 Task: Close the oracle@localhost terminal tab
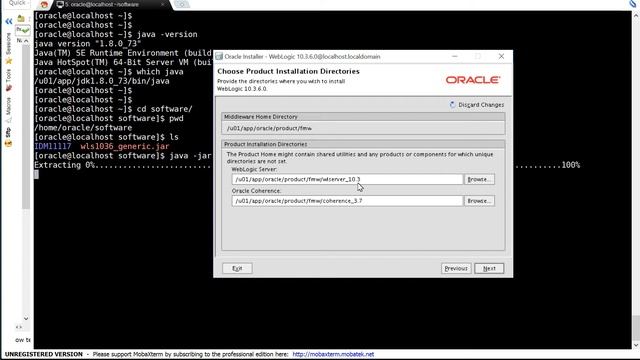coord(162,4)
